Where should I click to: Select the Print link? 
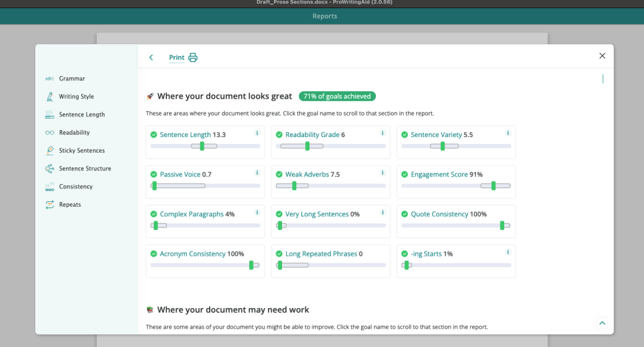pyautogui.click(x=176, y=58)
